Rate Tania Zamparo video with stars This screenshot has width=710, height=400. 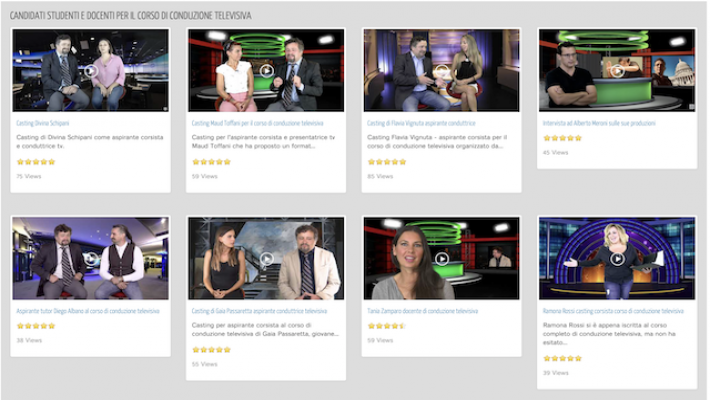pyautogui.click(x=386, y=326)
